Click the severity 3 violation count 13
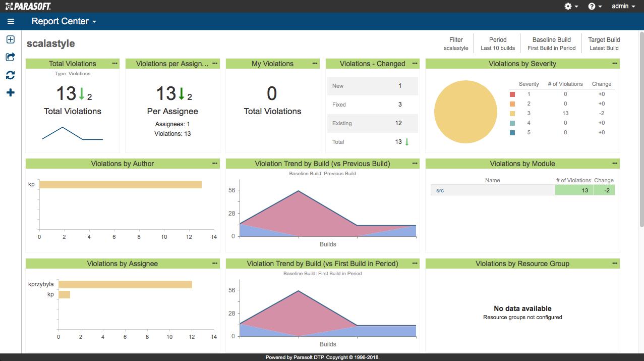644x361 pixels. point(565,114)
